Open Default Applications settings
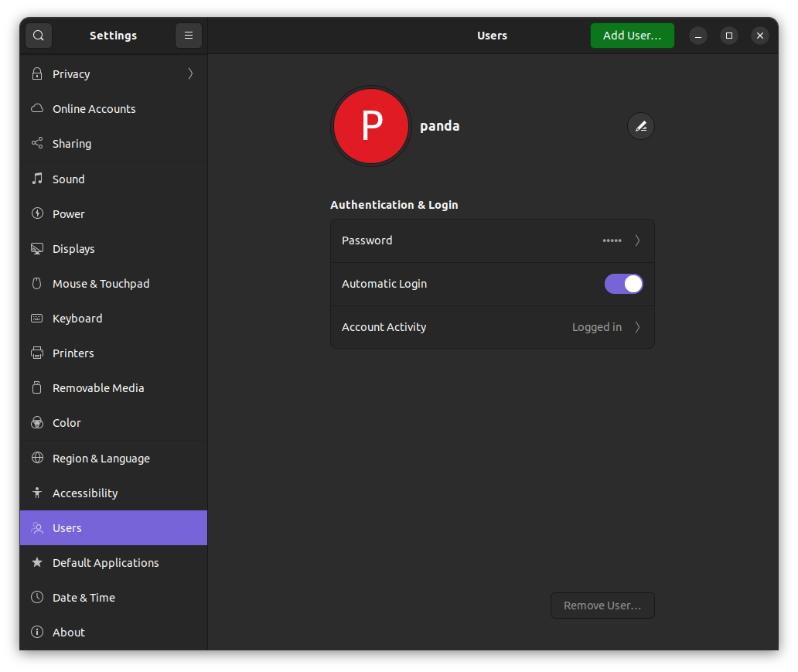This screenshot has height=672, width=798. 114,562
